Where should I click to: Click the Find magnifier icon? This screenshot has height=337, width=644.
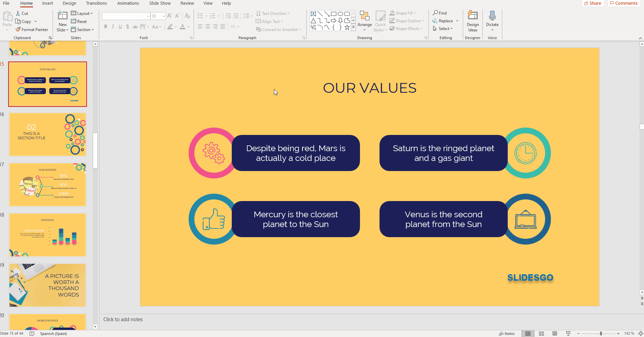(436, 13)
